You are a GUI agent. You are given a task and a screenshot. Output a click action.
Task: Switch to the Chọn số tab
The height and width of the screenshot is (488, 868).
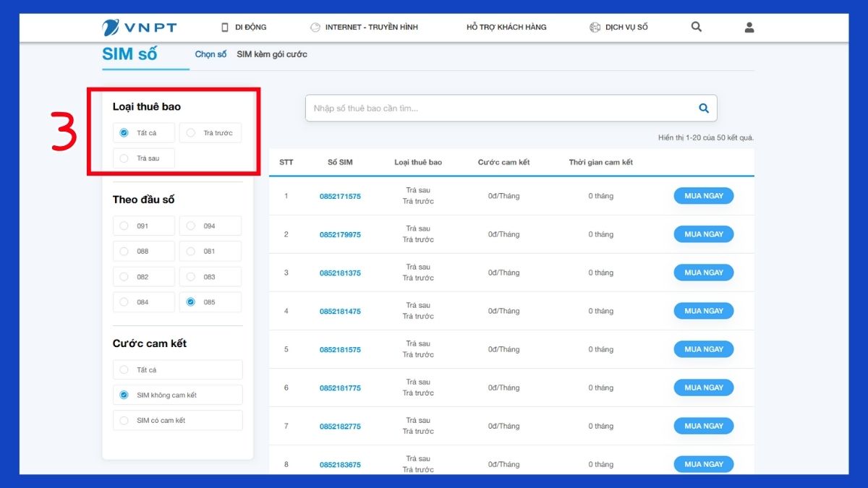click(210, 54)
